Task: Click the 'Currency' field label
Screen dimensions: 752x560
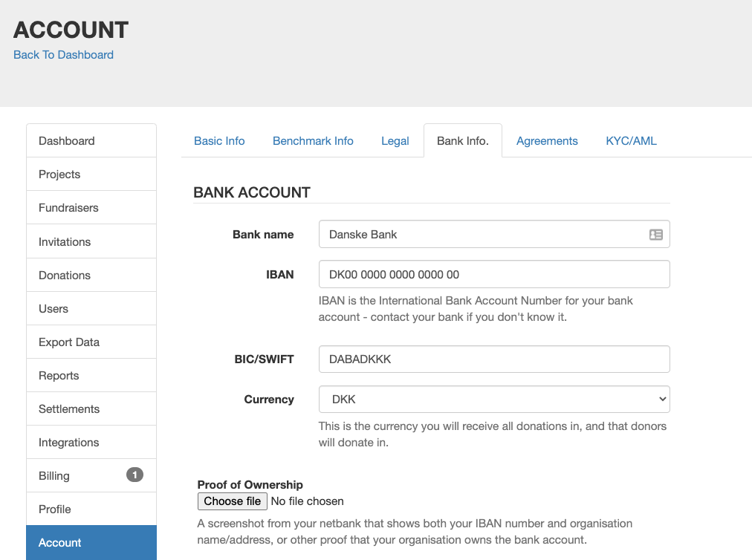Action: pyautogui.click(x=269, y=400)
